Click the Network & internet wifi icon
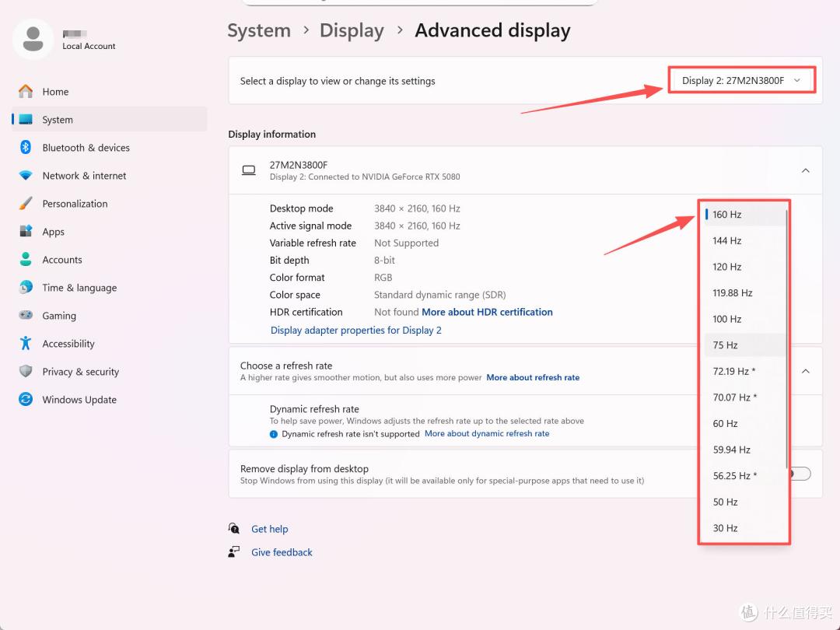The width and height of the screenshot is (840, 630). coord(25,176)
